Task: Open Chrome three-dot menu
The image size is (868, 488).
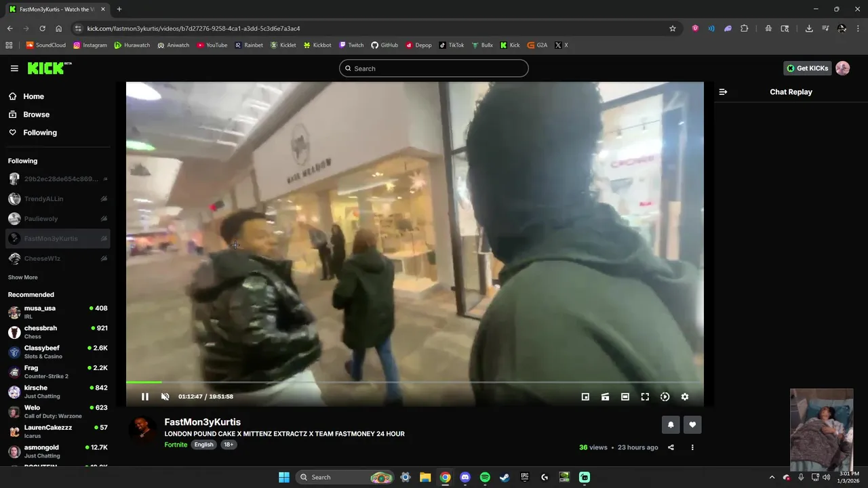Action: pos(856,28)
